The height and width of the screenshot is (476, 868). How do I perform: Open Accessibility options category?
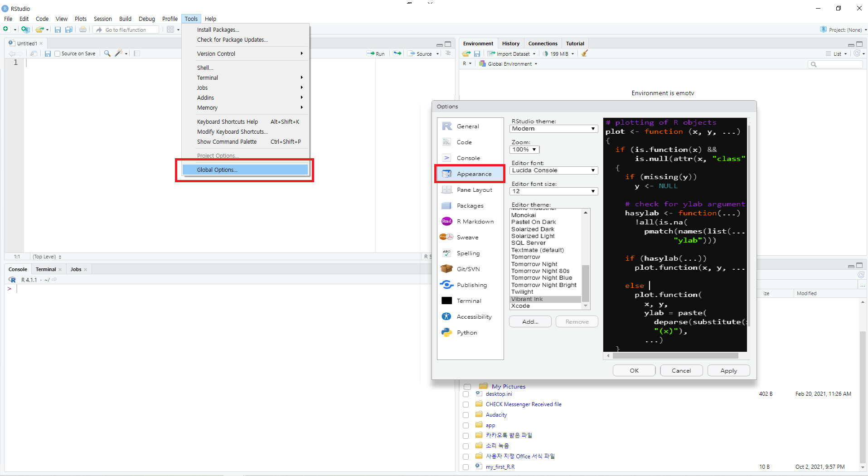tap(470, 317)
